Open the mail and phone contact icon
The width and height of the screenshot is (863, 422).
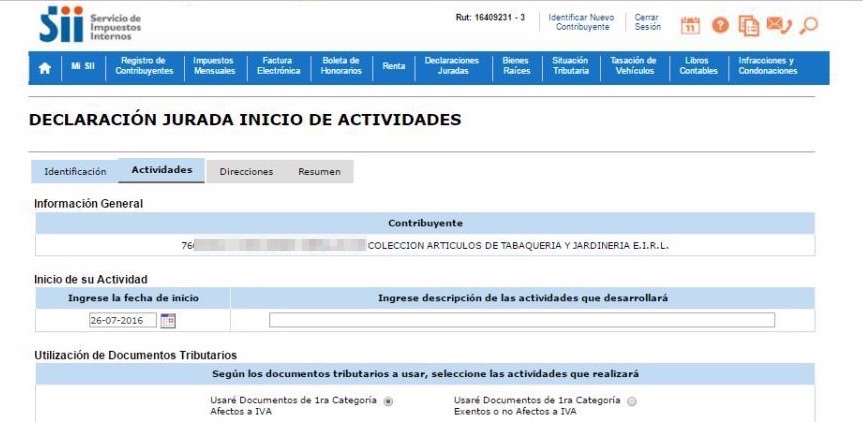pos(779,25)
